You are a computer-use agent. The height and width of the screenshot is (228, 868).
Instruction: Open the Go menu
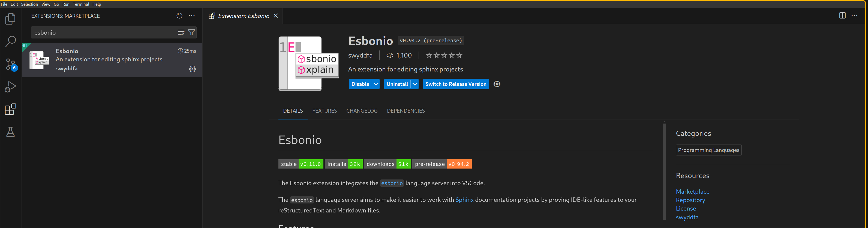(x=56, y=4)
